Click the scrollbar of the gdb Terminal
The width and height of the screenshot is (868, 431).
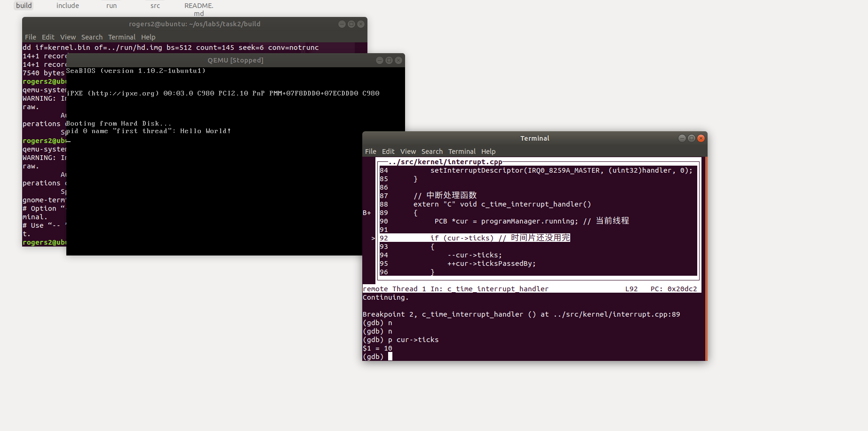click(x=706, y=259)
